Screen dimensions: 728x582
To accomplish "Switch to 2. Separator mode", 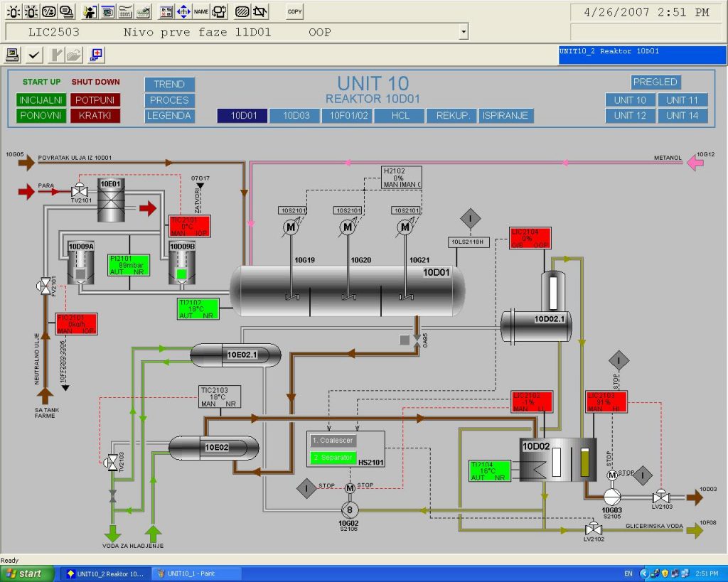I will click(x=333, y=458).
